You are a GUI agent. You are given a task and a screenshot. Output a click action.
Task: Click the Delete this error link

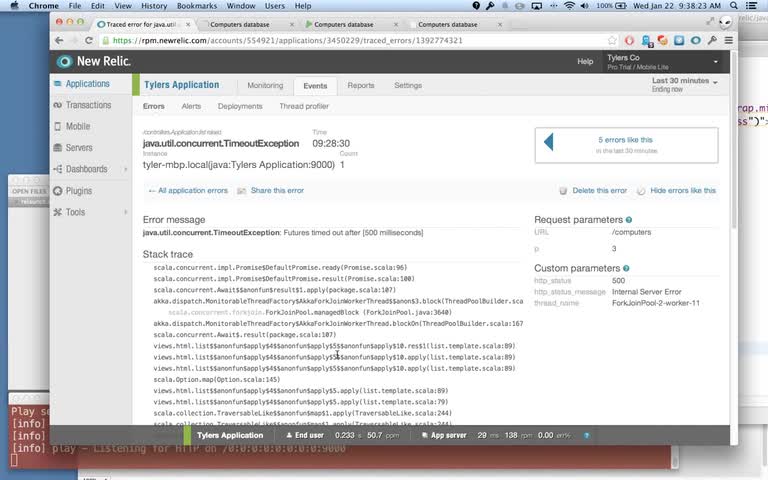click(600, 191)
